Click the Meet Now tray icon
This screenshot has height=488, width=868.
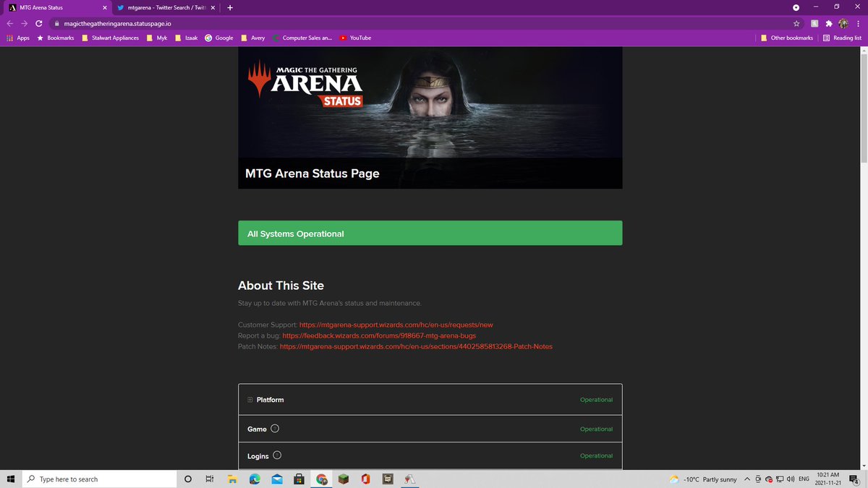point(757,479)
